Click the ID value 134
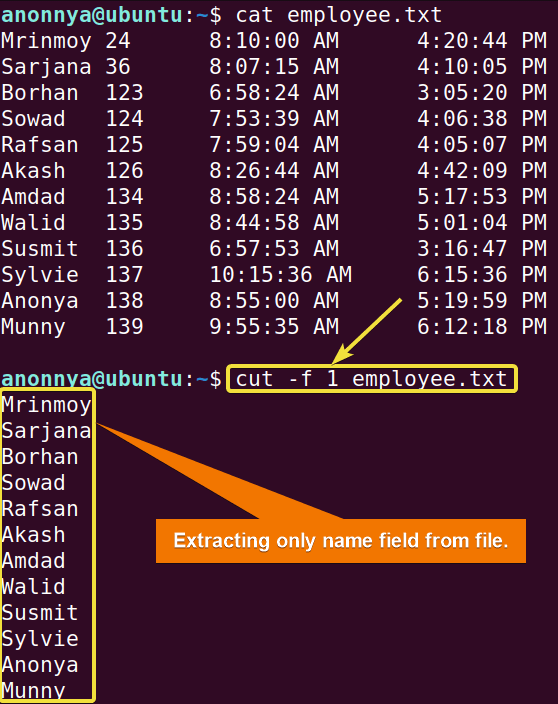This screenshot has height=704, width=558. click(x=124, y=197)
